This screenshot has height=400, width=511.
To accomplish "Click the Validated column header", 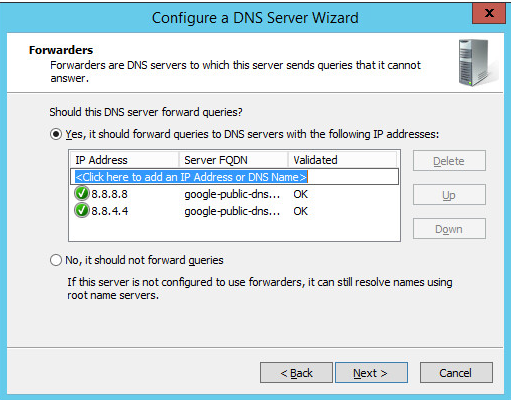I will click(x=342, y=160).
